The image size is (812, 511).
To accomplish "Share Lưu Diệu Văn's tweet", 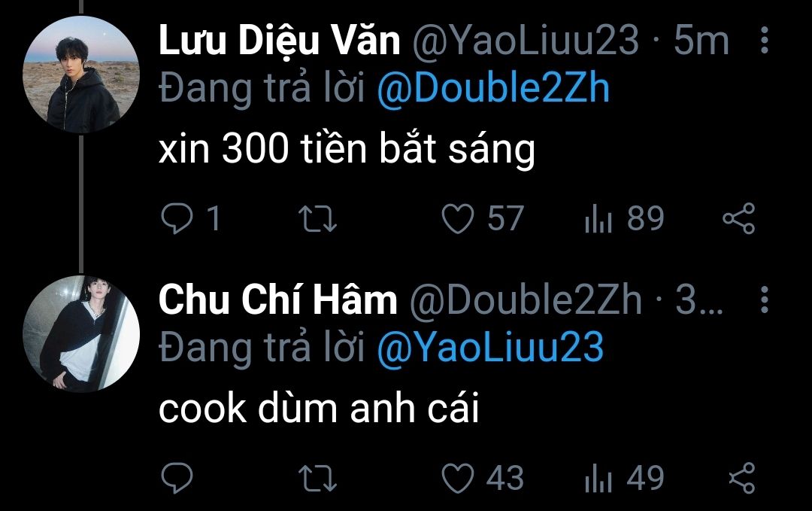I will click(x=739, y=218).
